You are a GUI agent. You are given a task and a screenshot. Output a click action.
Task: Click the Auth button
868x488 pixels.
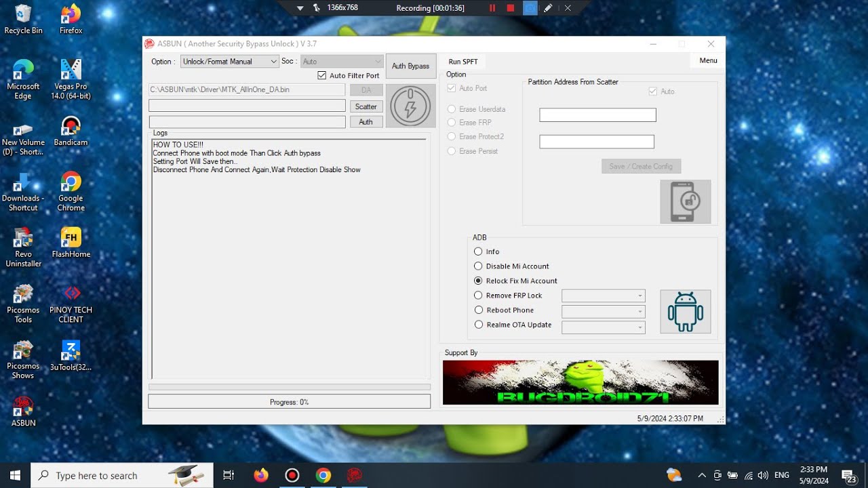(x=366, y=121)
